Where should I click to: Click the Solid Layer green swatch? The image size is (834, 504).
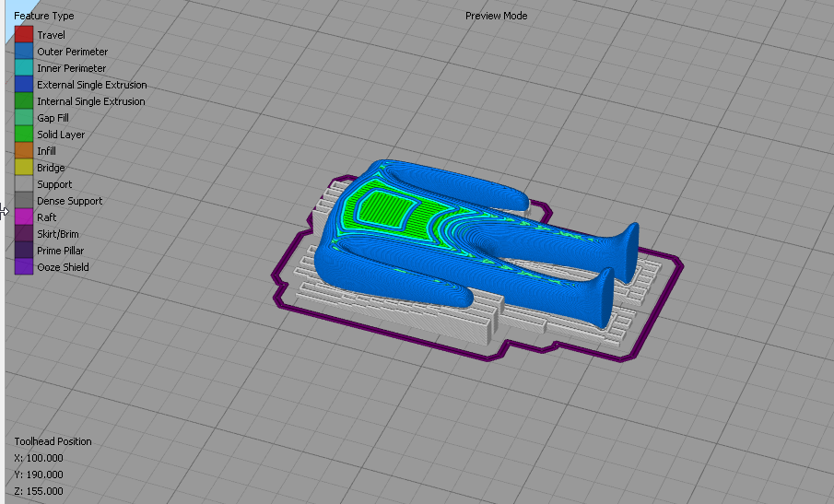(x=24, y=134)
